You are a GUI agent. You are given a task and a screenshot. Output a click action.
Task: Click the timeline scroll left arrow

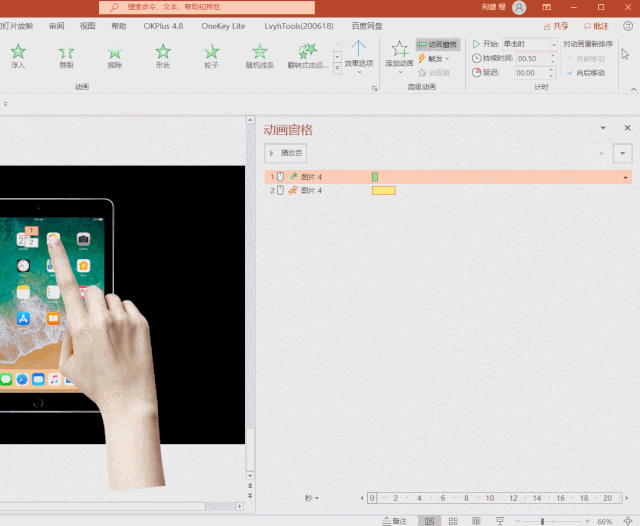tap(362, 498)
